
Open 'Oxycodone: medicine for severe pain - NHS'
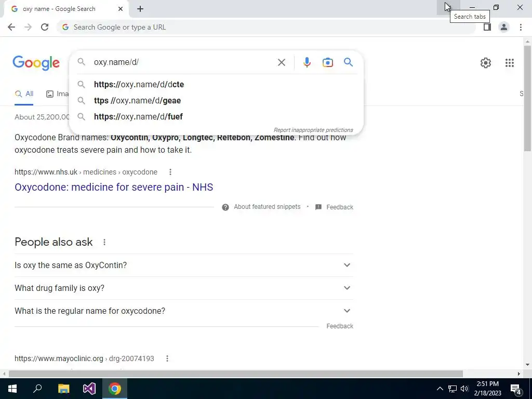pyautogui.click(x=114, y=187)
